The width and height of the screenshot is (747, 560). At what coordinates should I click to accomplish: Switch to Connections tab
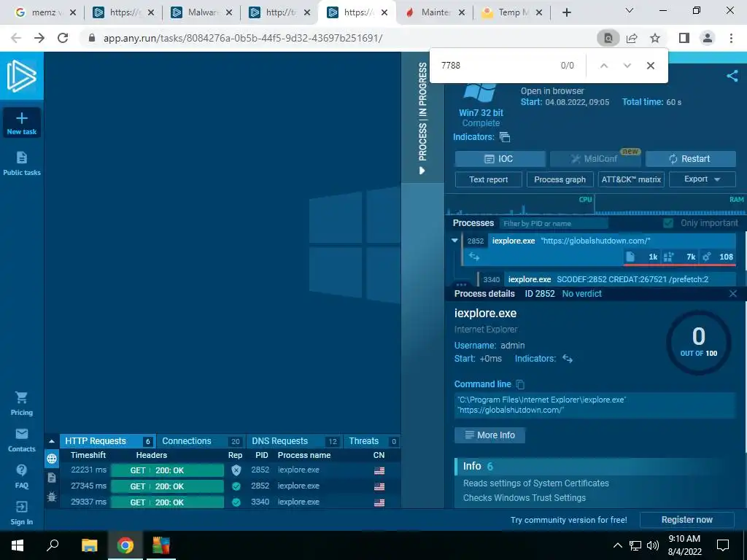point(201,441)
